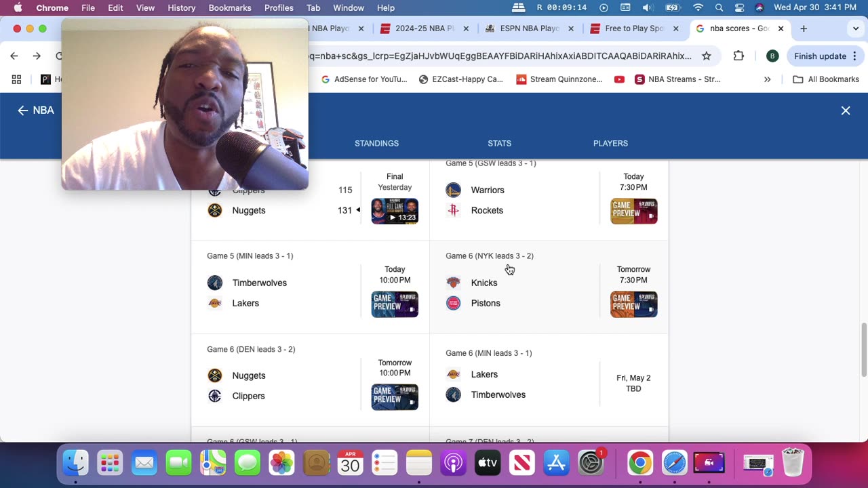
Task: Open the Finder icon in the dock
Action: pos(75,463)
